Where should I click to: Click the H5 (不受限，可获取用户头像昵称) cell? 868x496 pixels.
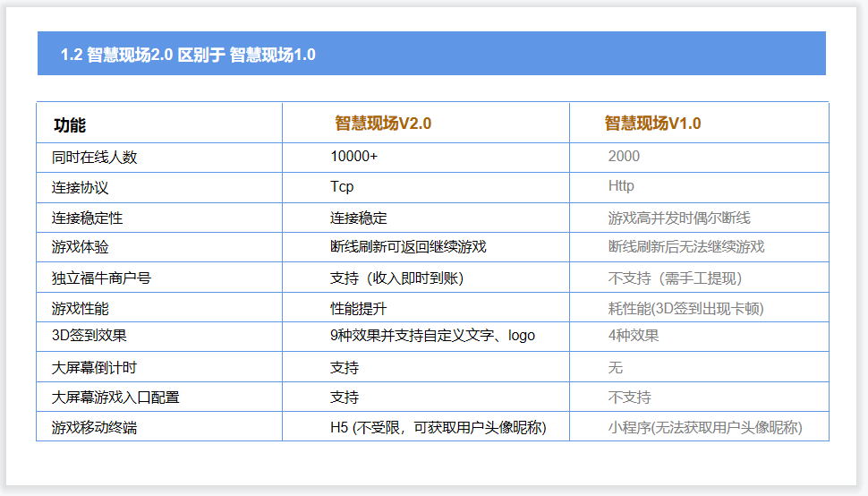[x=438, y=427]
